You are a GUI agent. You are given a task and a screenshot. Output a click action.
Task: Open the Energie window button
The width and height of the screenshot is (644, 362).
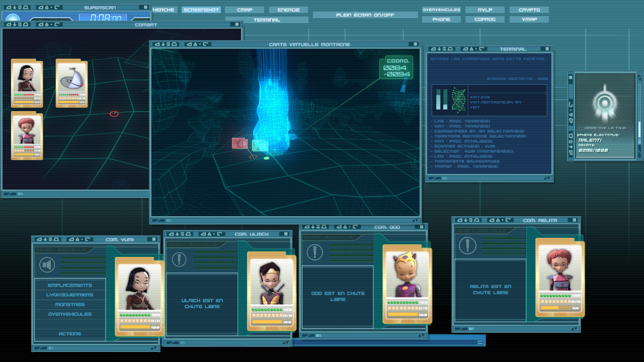pyautogui.click(x=288, y=10)
